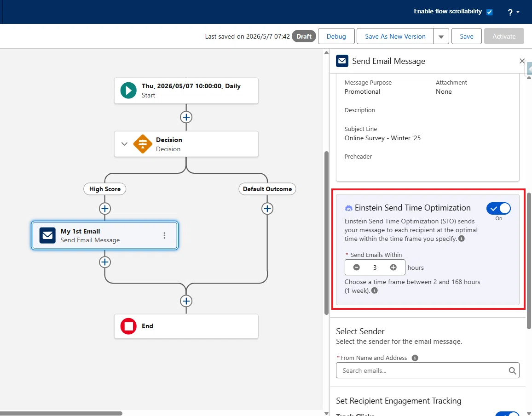Add element under the Default Outcome path
This screenshot has height=416, width=532.
267,209
